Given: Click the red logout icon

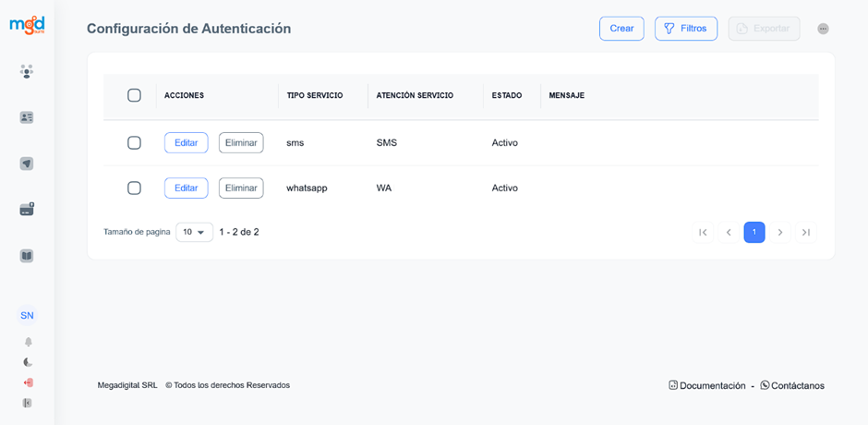Looking at the screenshot, I should [x=28, y=382].
